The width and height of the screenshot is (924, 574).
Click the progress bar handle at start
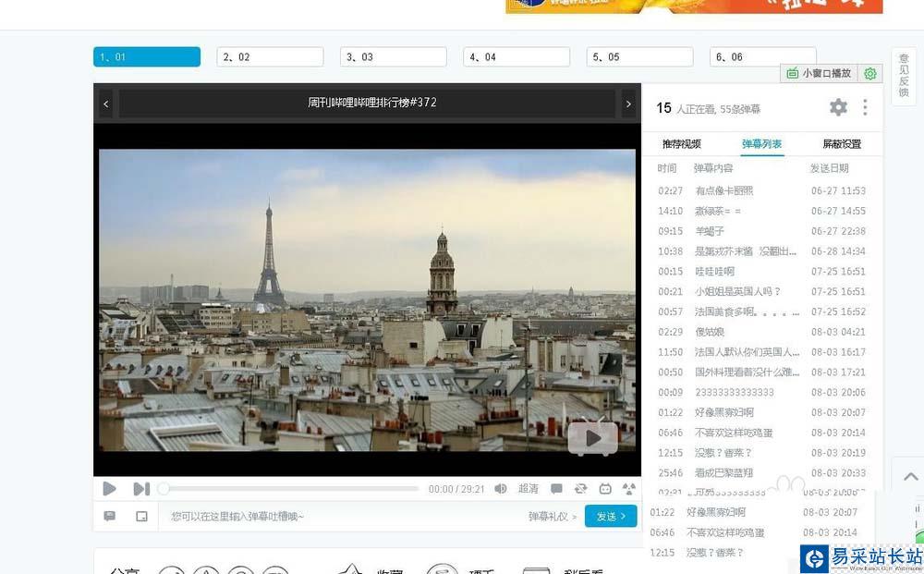[164, 489]
